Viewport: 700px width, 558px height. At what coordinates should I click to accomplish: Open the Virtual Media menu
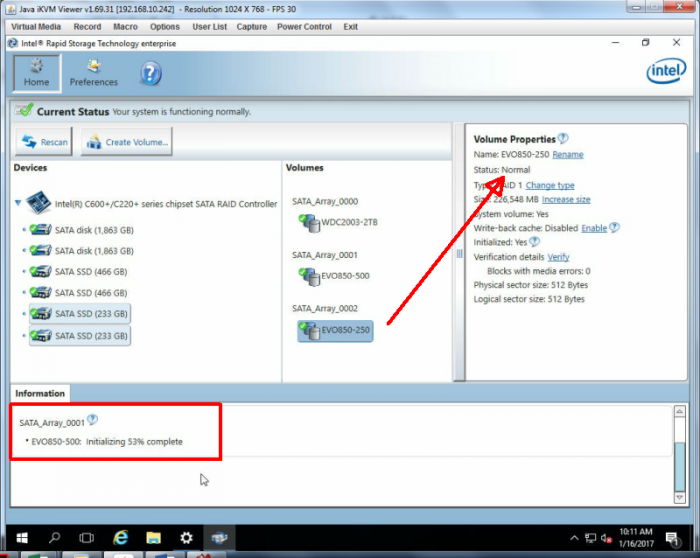[36, 27]
